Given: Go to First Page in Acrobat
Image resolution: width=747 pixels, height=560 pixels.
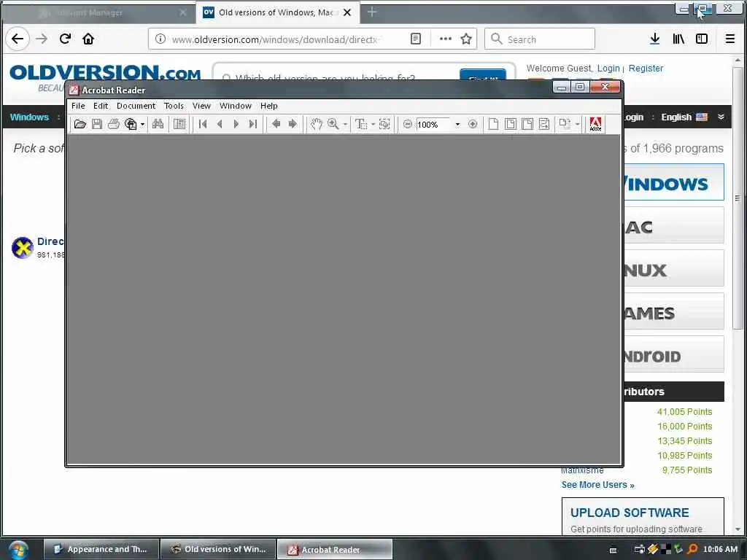Looking at the screenshot, I should click(203, 124).
